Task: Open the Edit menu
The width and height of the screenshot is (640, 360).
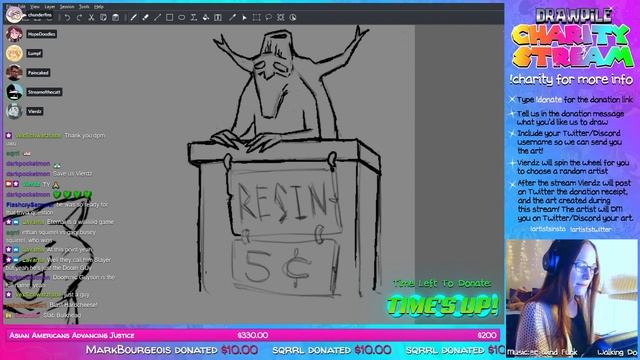Action: click(22, 7)
